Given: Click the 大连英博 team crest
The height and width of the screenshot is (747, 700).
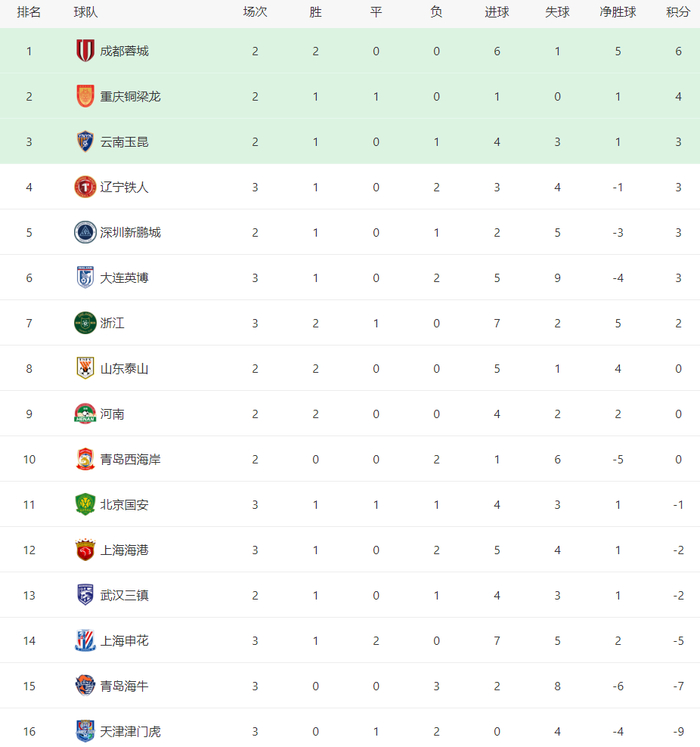Looking at the screenshot, I should click(85, 277).
